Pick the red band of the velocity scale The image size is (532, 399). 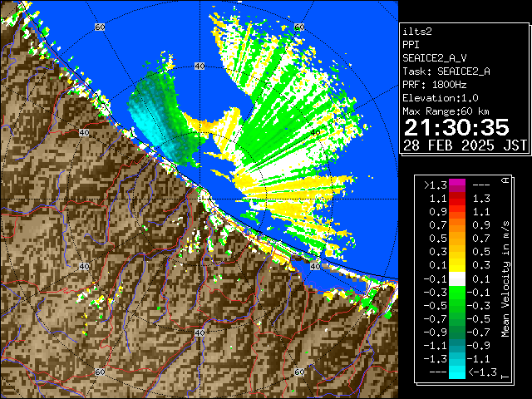point(457,199)
